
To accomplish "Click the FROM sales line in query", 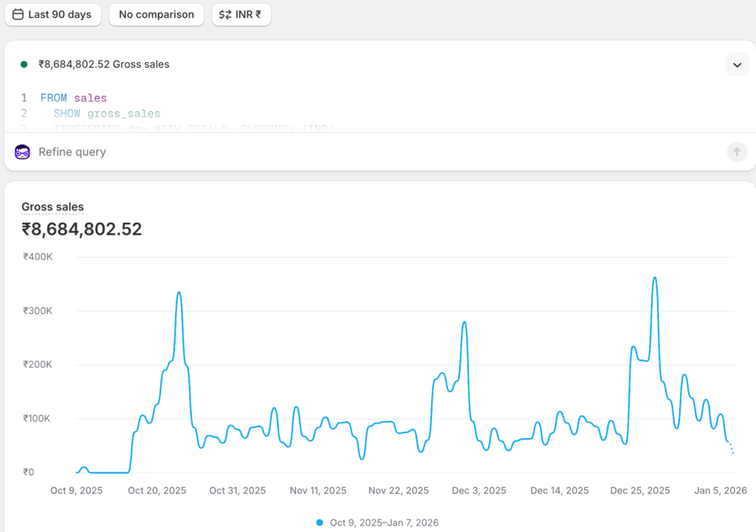I will point(73,97).
